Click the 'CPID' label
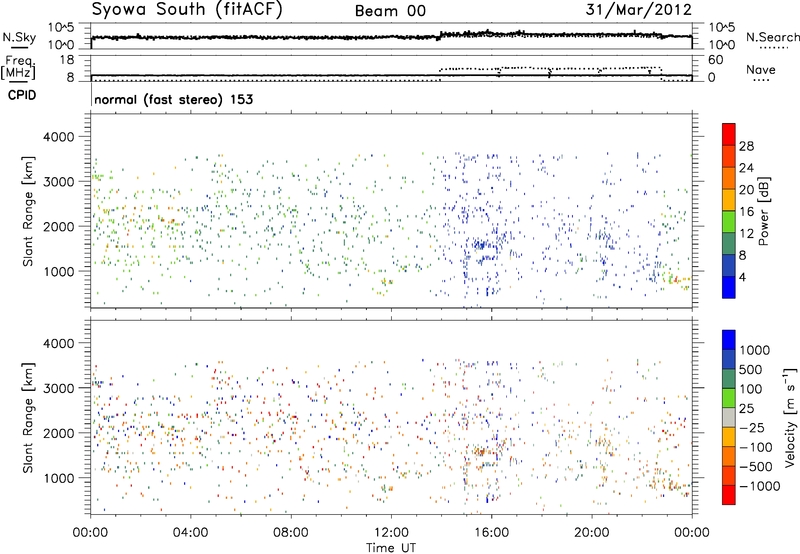This screenshot has width=800, height=554. click(22, 95)
